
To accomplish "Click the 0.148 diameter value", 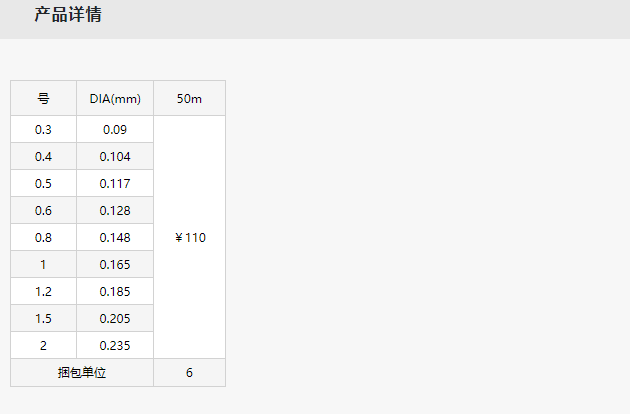I will coord(115,237).
